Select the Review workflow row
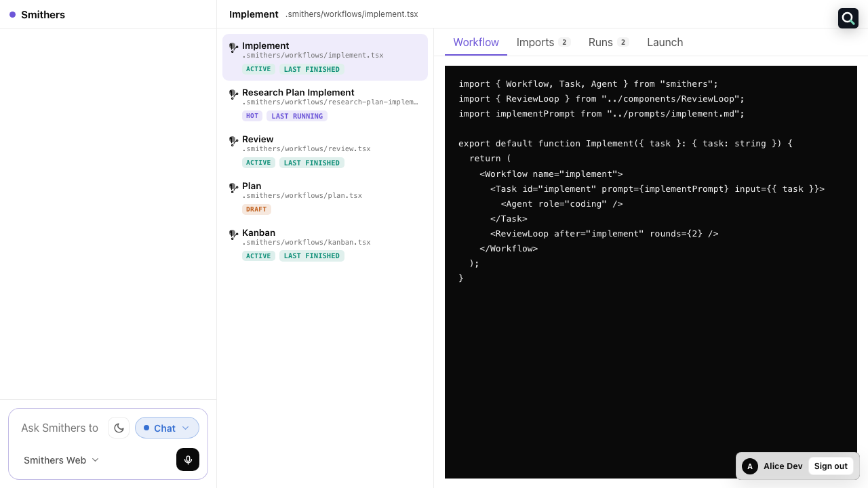The width and height of the screenshot is (868, 488). click(x=325, y=151)
